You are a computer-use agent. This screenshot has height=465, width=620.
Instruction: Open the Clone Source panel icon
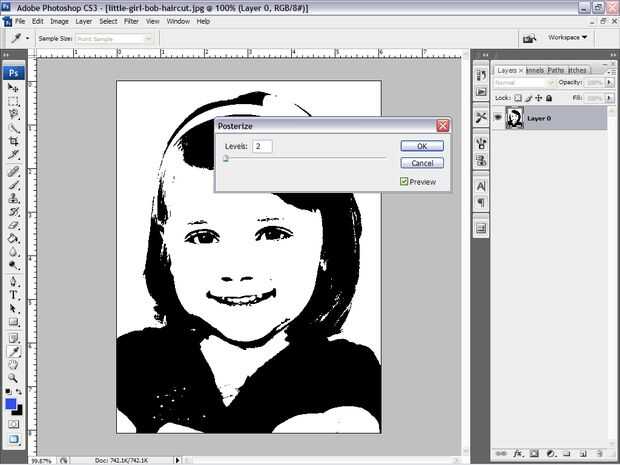[x=481, y=160]
